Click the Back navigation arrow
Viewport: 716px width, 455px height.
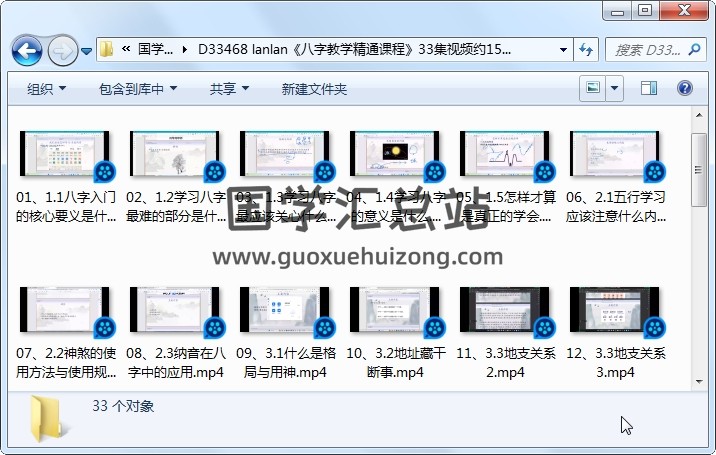click(x=27, y=50)
